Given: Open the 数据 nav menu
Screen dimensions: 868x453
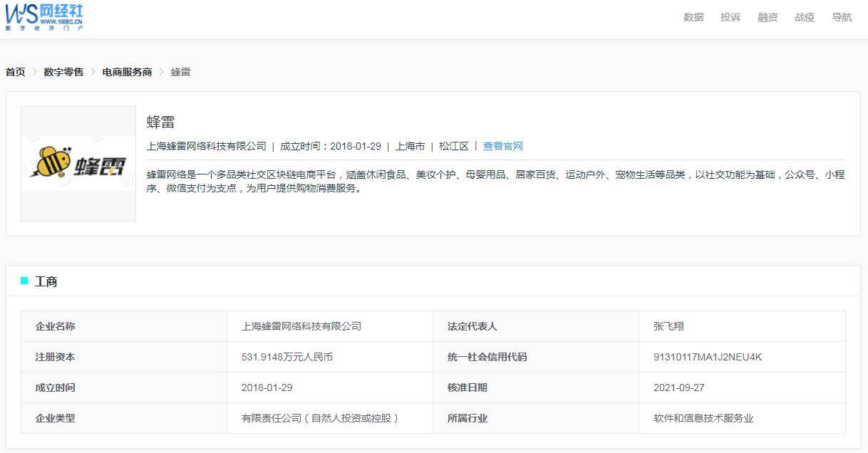Looking at the screenshot, I should click(x=693, y=17).
